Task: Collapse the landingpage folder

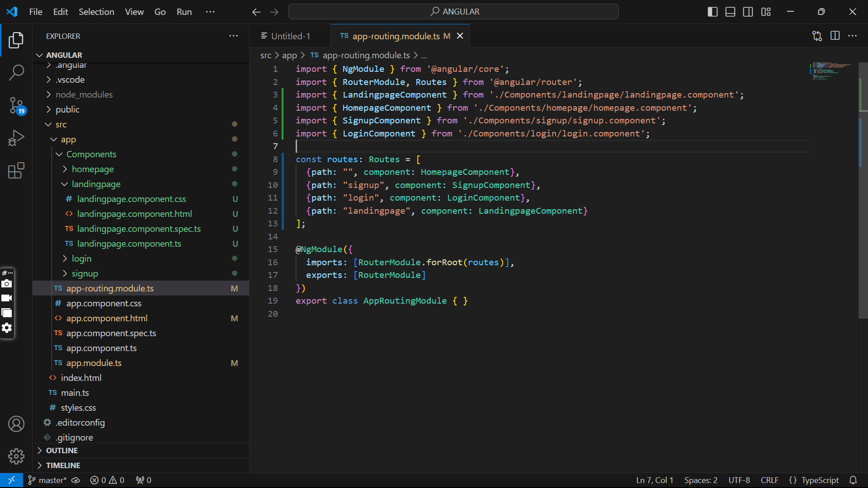Action: pyautogui.click(x=96, y=184)
